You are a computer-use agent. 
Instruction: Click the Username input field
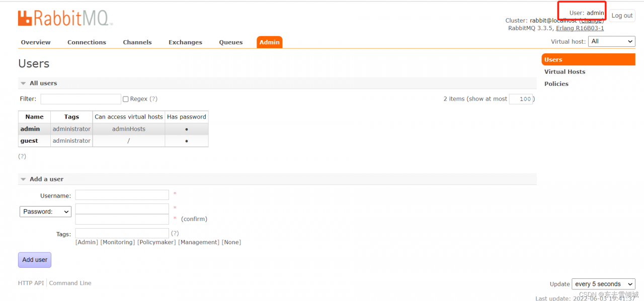[x=122, y=195]
